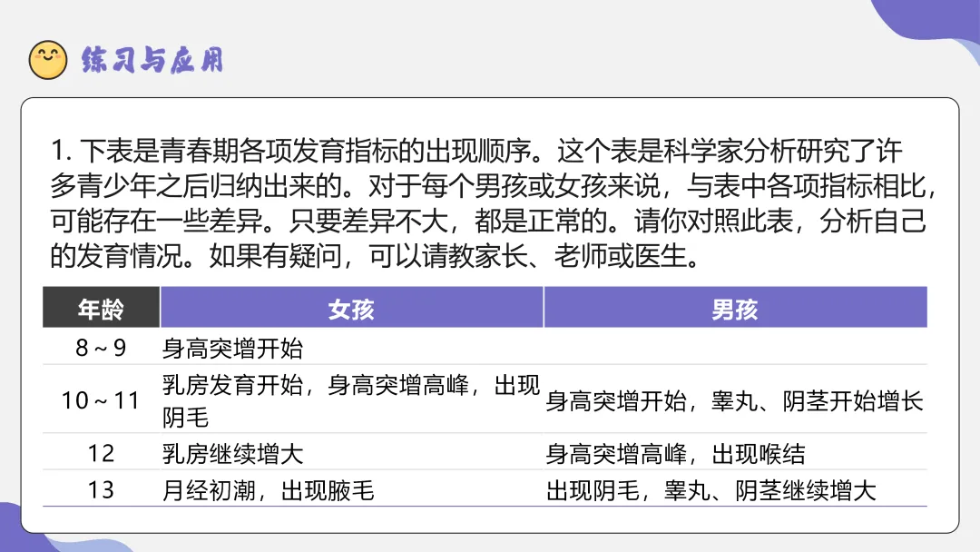Click the cell starting 乳房发育开始
Viewport: 980px width, 552px height.
tap(352, 400)
